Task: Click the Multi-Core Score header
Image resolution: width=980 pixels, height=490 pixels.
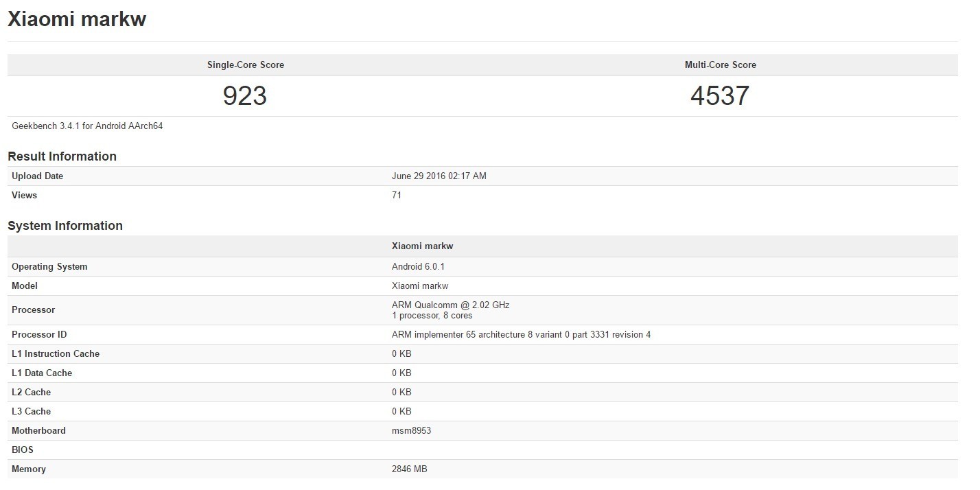Action: pos(720,65)
